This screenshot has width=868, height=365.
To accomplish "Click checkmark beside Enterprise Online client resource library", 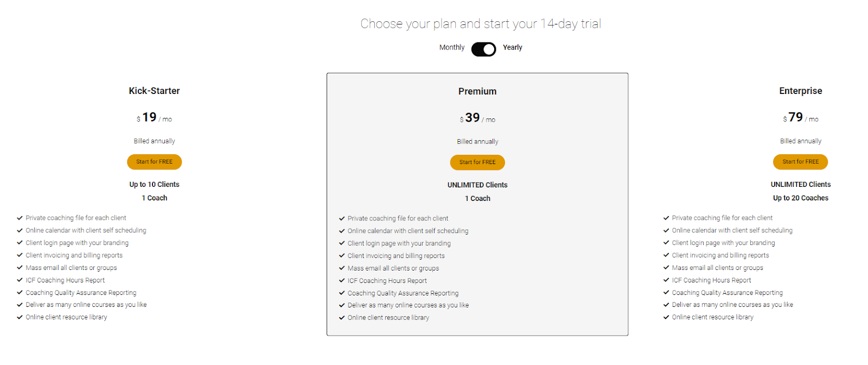I will tap(666, 317).
